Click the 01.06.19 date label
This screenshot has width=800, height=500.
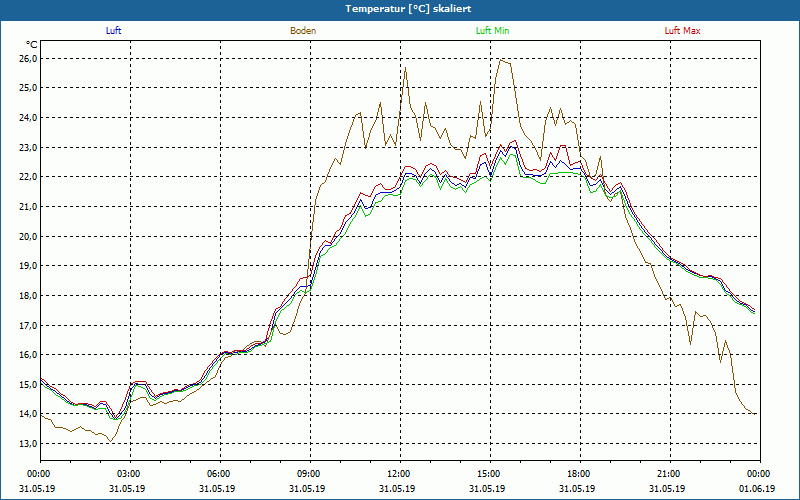tap(757, 488)
